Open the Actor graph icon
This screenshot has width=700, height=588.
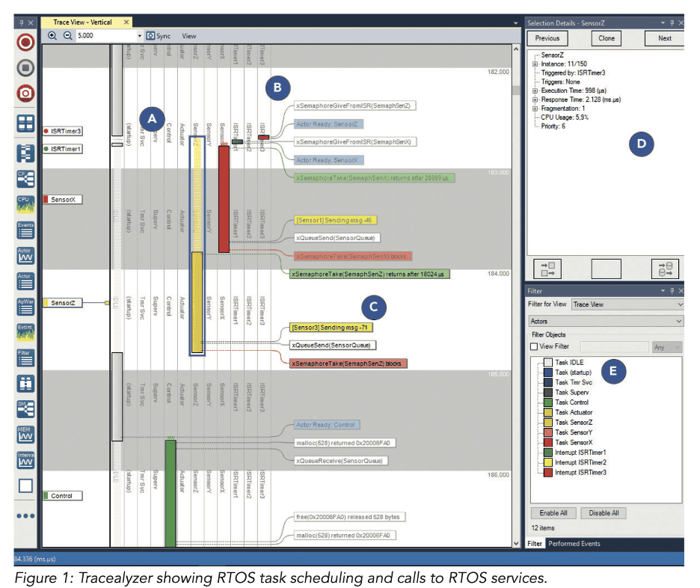pos(25,255)
